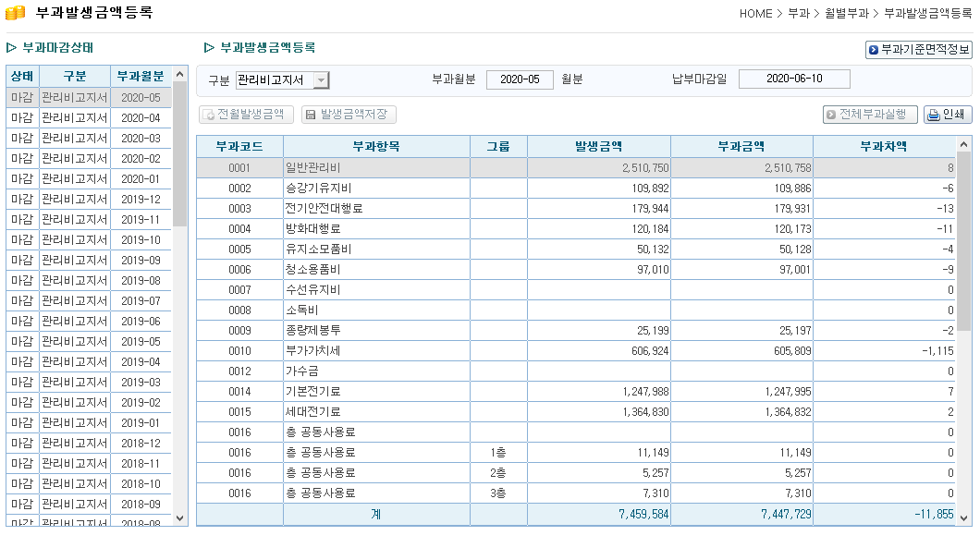Click the 발생금액저장 save button
The height and width of the screenshot is (560, 980).
(349, 115)
